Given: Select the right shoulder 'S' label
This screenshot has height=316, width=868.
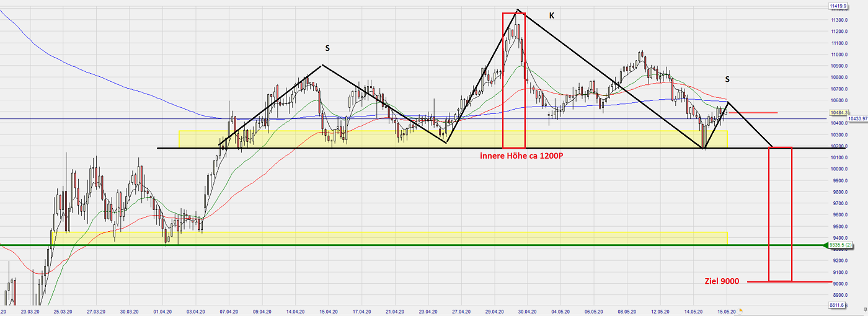Looking at the screenshot, I should click(x=727, y=79).
